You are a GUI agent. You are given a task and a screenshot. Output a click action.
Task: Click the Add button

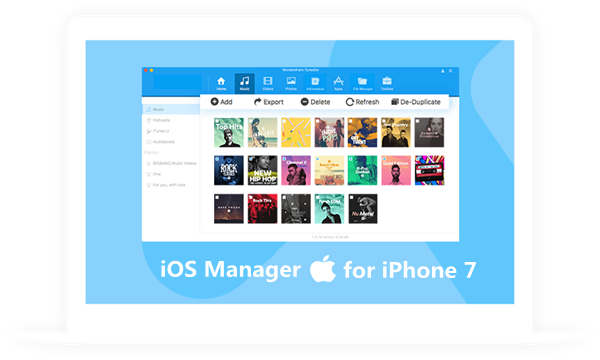point(222,102)
